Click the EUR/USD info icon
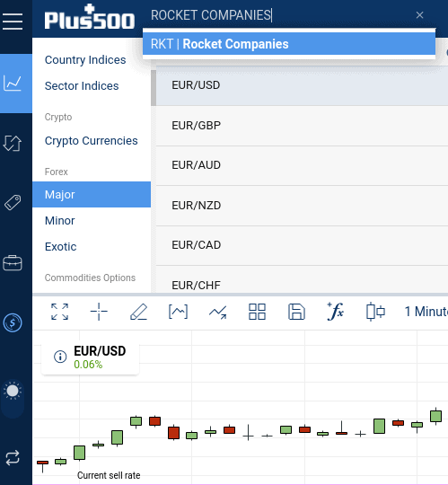The width and height of the screenshot is (448, 485). (60, 357)
